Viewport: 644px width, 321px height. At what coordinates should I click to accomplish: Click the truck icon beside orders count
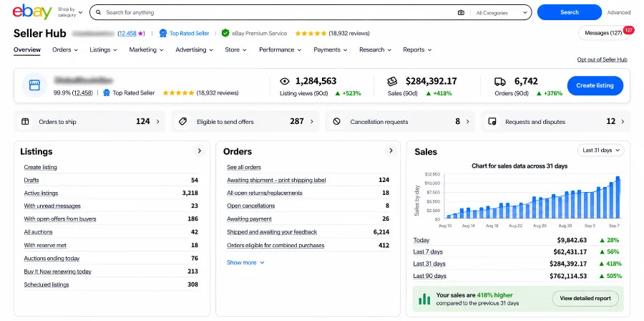(x=500, y=82)
